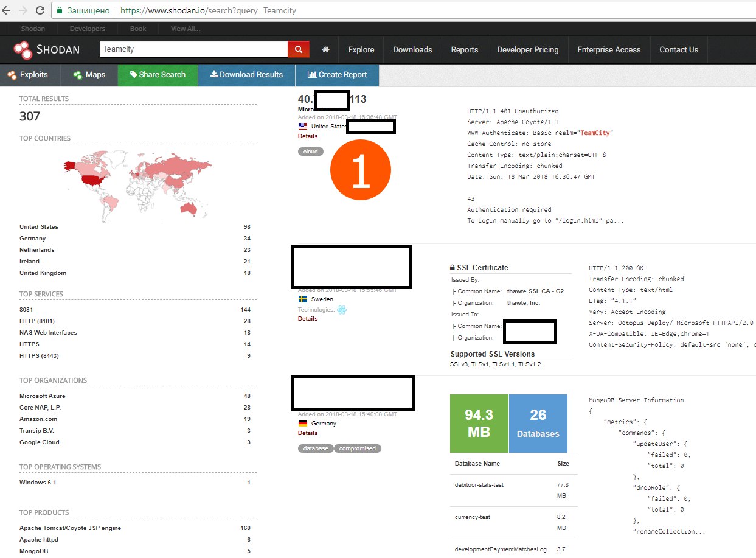Click the Developers top-bar link

[x=88, y=29]
